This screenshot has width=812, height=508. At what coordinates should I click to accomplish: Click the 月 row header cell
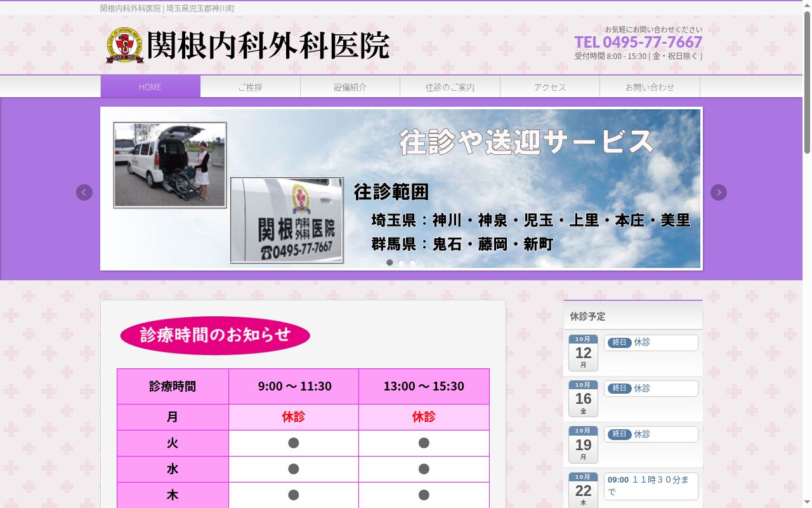(x=173, y=417)
